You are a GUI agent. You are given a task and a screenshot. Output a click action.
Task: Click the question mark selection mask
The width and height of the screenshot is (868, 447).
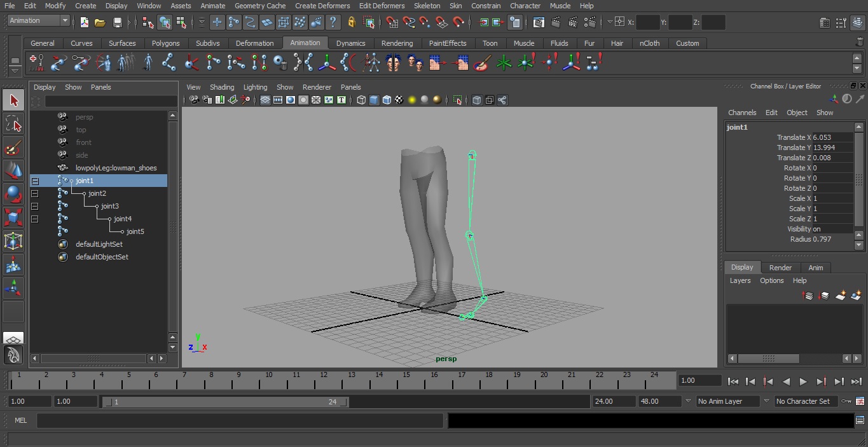[x=333, y=22]
